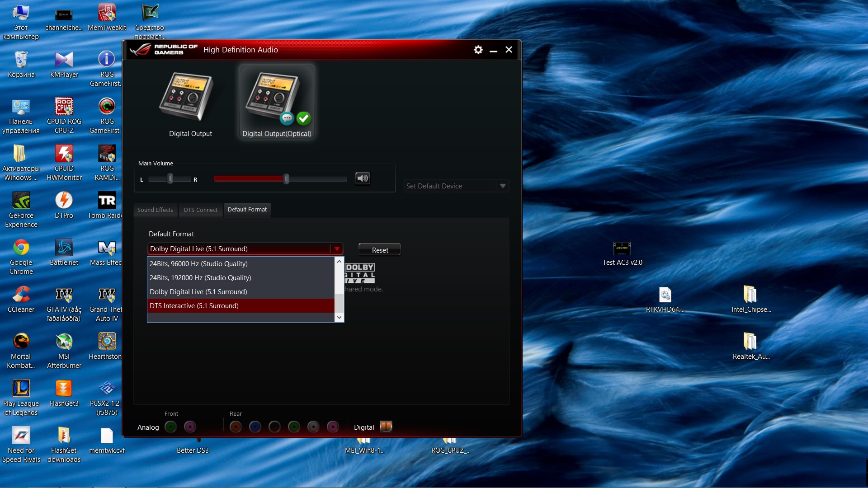Screen dimensions: 868x488
Task: Select 24Bits, 192000 Hz (Studio Quality)
Action: coord(200,277)
